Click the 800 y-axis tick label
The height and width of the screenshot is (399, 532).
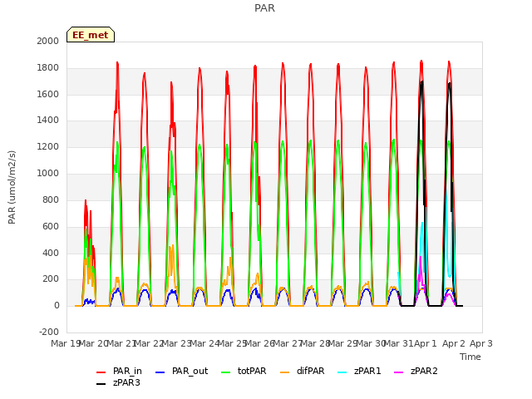(x=51, y=199)
